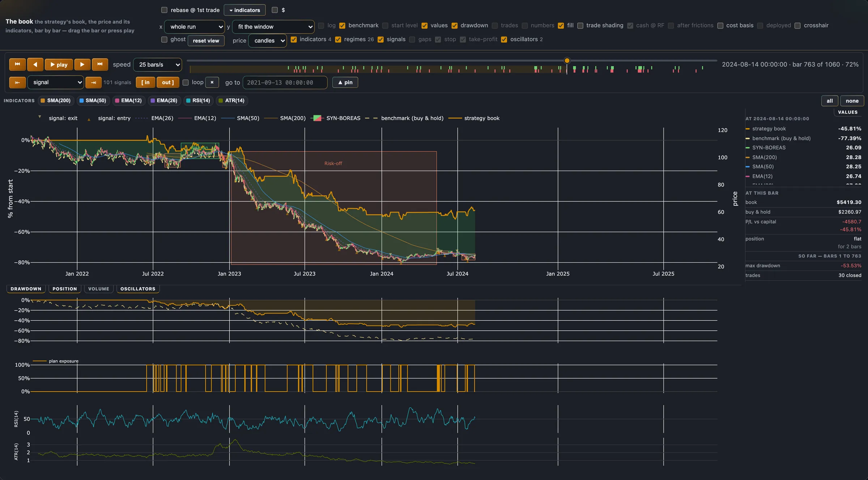Toggle SMA(200) indicator chip
Image resolution: width=868 pixels, height=480 pixels.
[x=56, y=101]
